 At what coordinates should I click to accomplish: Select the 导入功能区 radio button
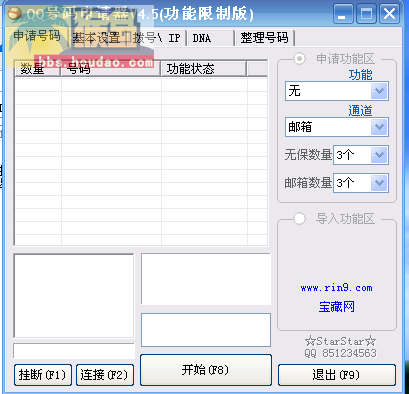[x=299, y=219]
